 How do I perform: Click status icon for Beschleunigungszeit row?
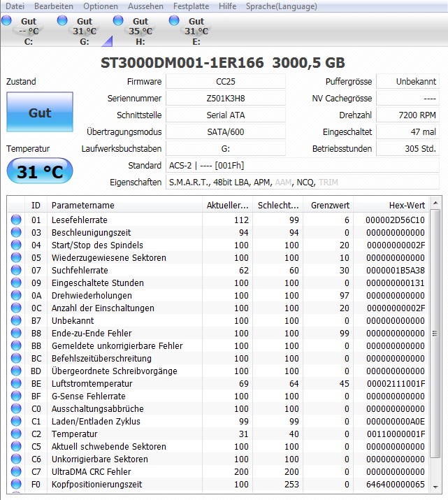click(16, 232)
